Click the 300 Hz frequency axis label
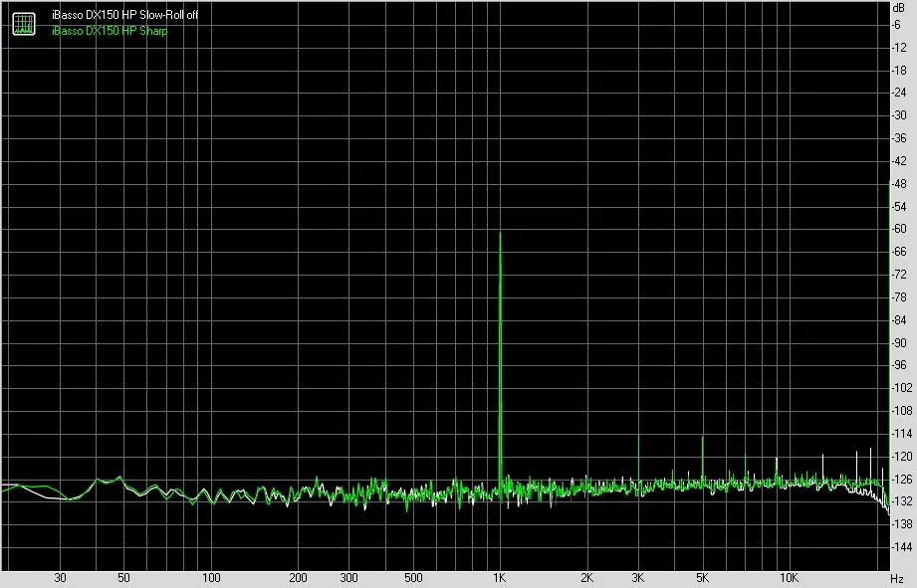Viewport: 917px width, 588px height. [348, 577]
